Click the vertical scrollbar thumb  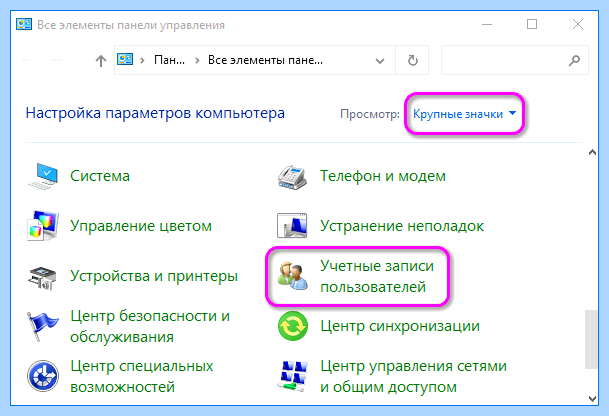(592, 339)
